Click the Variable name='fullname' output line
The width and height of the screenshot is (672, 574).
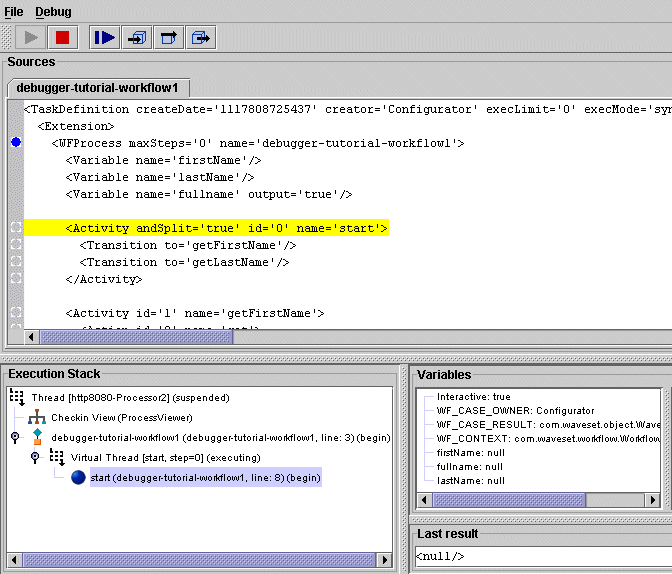click(209, 194)
